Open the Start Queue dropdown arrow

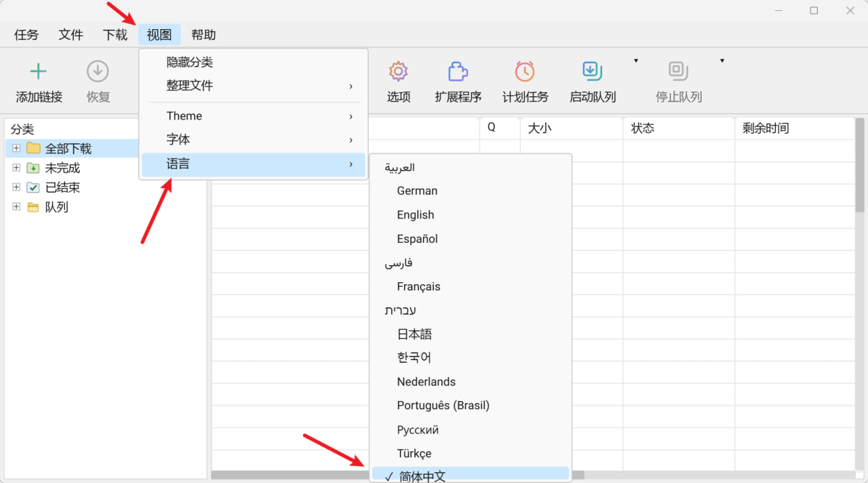[635, 61]
